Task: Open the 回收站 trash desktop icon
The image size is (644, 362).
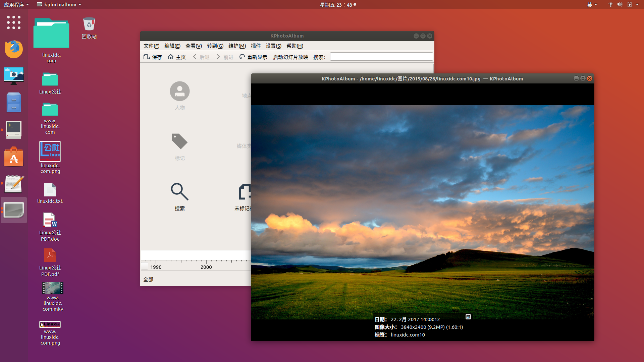Action: coord(89,24)
